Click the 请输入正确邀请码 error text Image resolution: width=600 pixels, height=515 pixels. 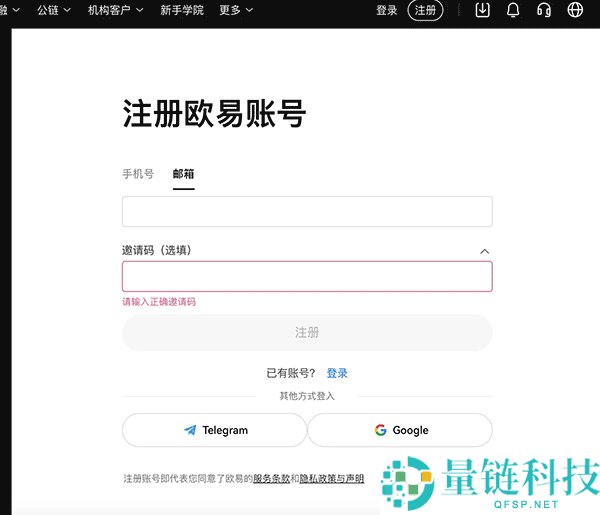click(159, 302)
